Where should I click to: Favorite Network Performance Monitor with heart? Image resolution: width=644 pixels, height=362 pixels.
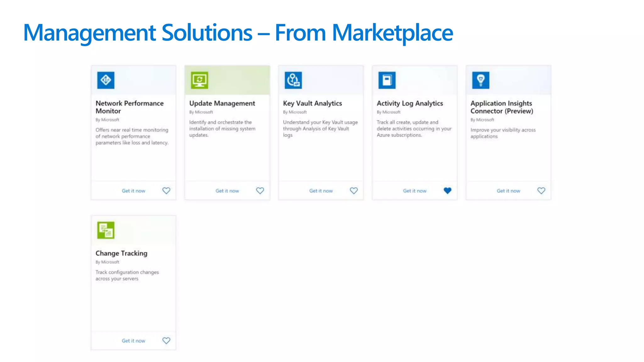pos(166,191)
